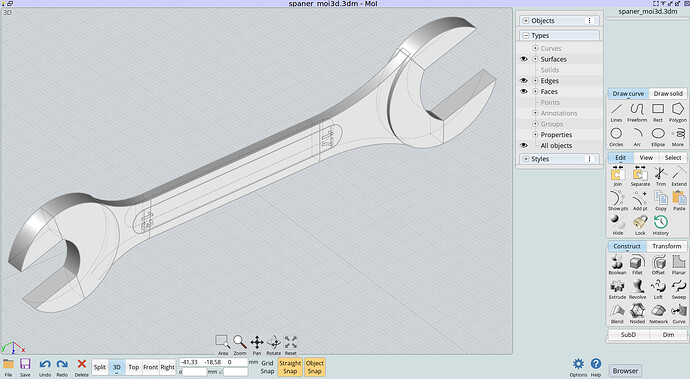
Task: Collapse the Types panel section
Action: coord(526,36)
